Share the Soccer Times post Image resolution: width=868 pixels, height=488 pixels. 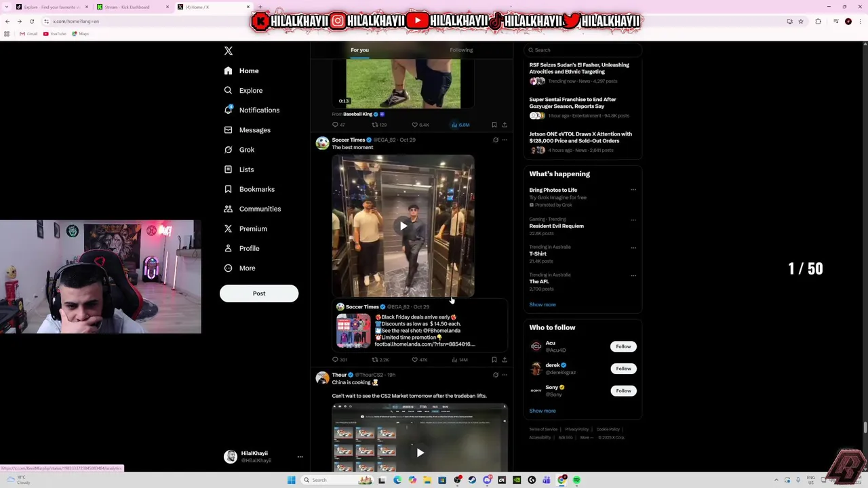click(505, 360)
